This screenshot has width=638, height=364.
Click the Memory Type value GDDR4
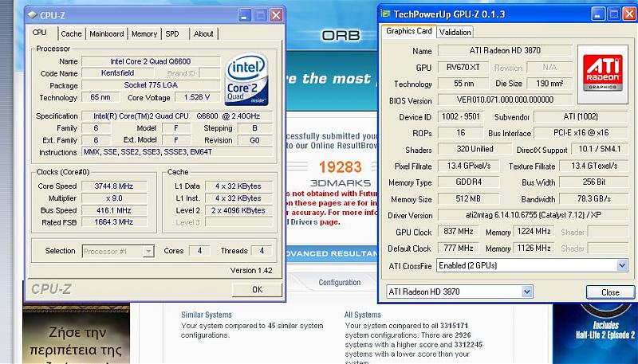tap(469, 182)
